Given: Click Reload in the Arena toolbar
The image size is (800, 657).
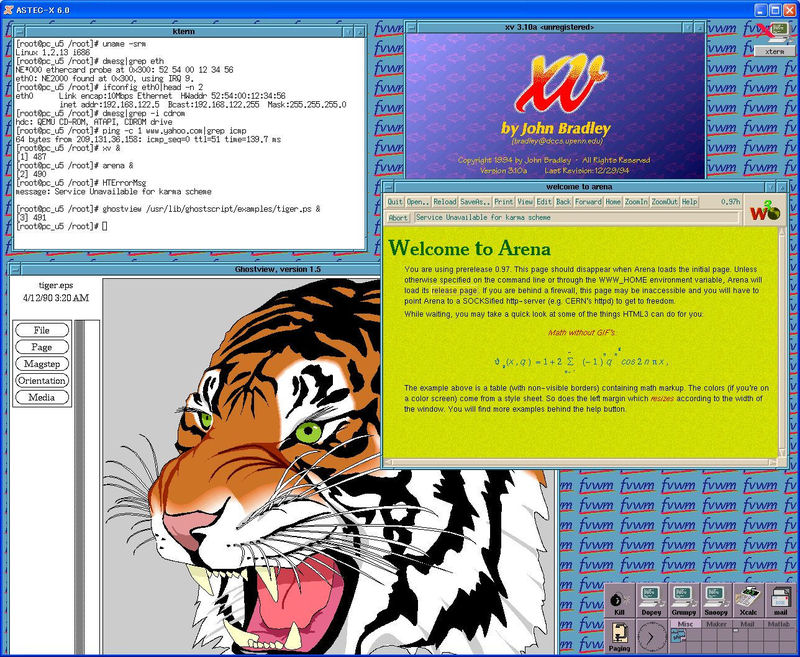Looking at the screenshot, I should pyautogui.click(x=444, y=202).
